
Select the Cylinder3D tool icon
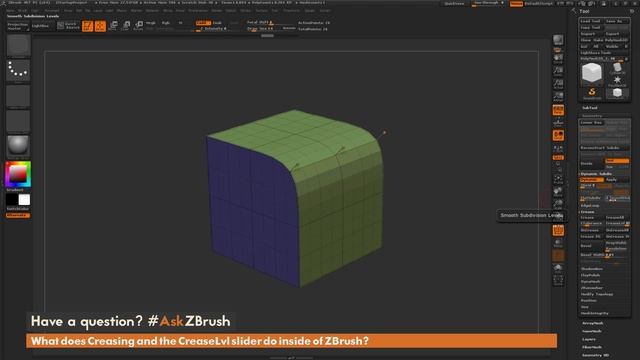tap(617, 68)
